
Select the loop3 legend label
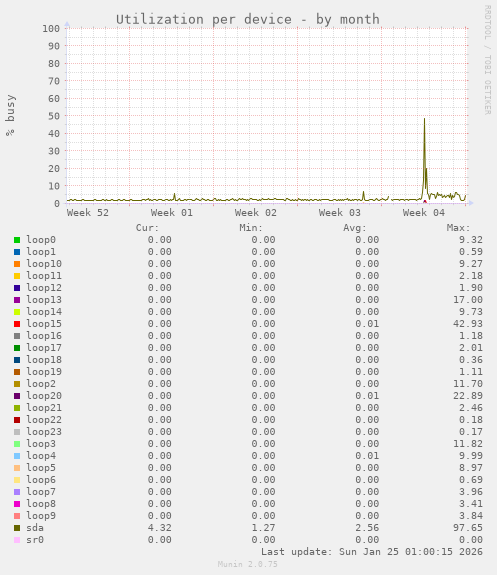coord(41,444)
